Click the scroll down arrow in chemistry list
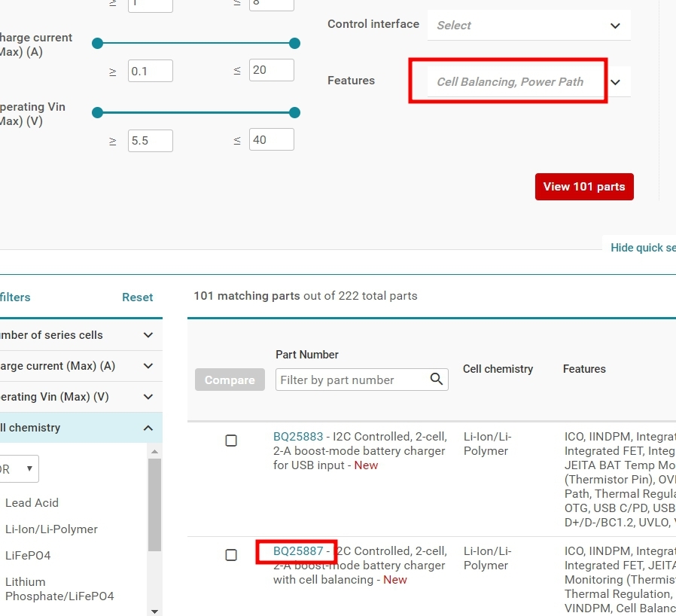 click(155, 611)
